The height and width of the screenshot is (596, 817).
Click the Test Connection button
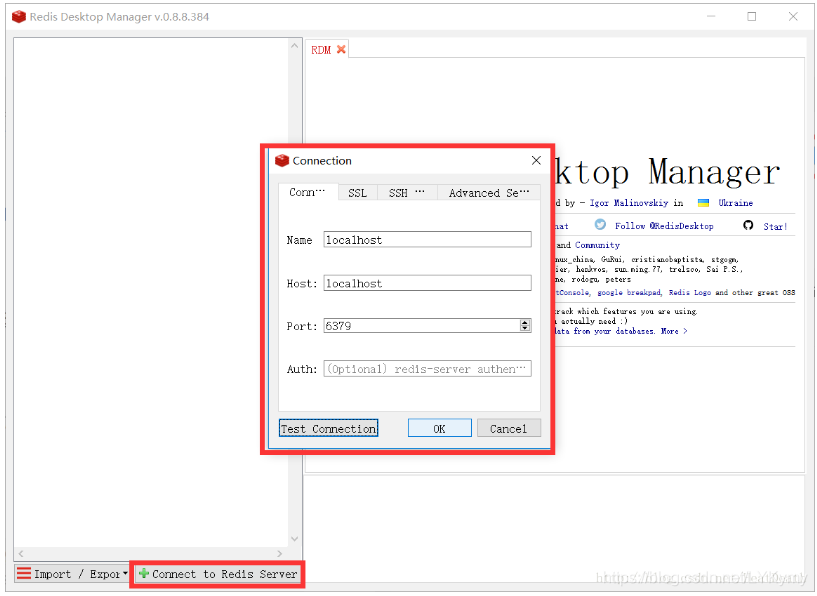click(328, 429)
